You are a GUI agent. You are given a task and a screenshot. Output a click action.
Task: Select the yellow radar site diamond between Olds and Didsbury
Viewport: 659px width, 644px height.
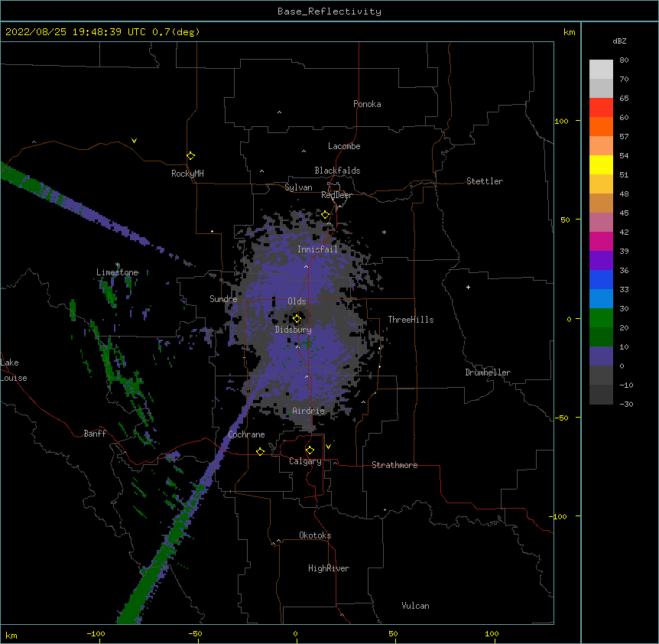coord(297,318)
